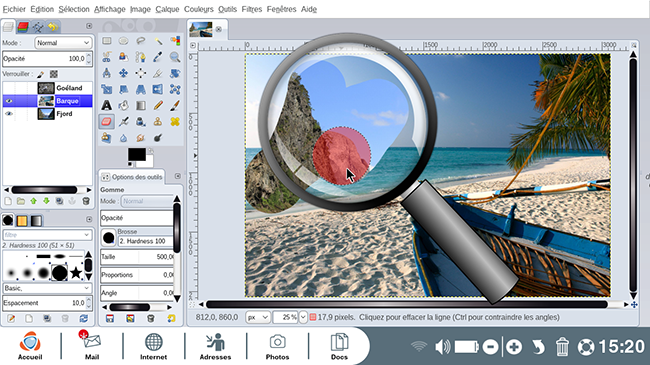This screenshot has width=650, height=365.
Task: Open the Fichier menu
Action: 14,9
